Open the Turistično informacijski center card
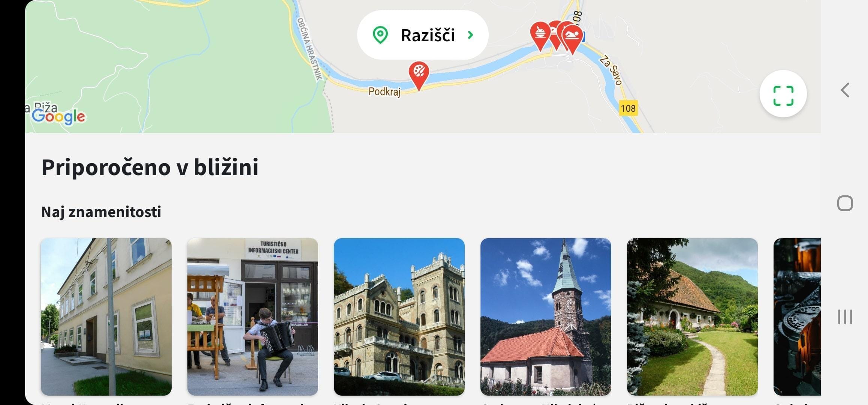This screenshot has width=868, height=405. point(253,316)
